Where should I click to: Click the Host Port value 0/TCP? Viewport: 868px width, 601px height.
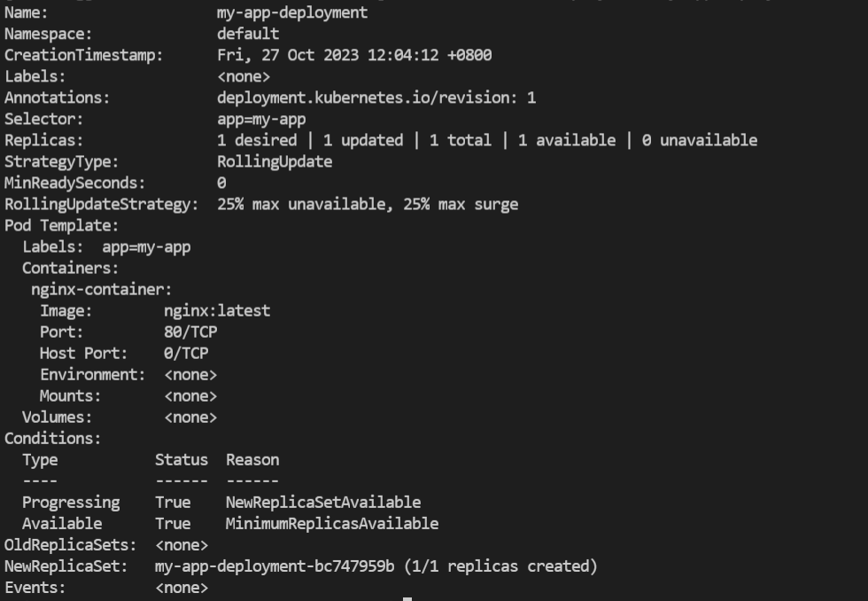pos(186,354)
